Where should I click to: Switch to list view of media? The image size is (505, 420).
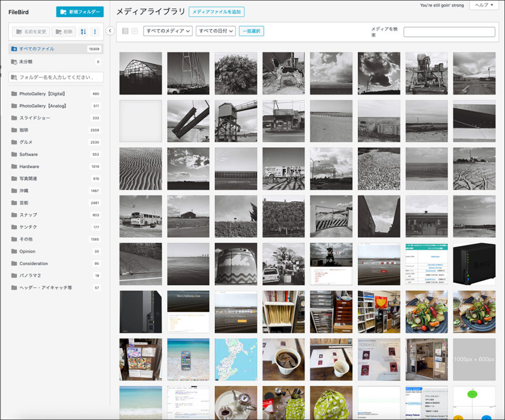(x=125, y=31)
